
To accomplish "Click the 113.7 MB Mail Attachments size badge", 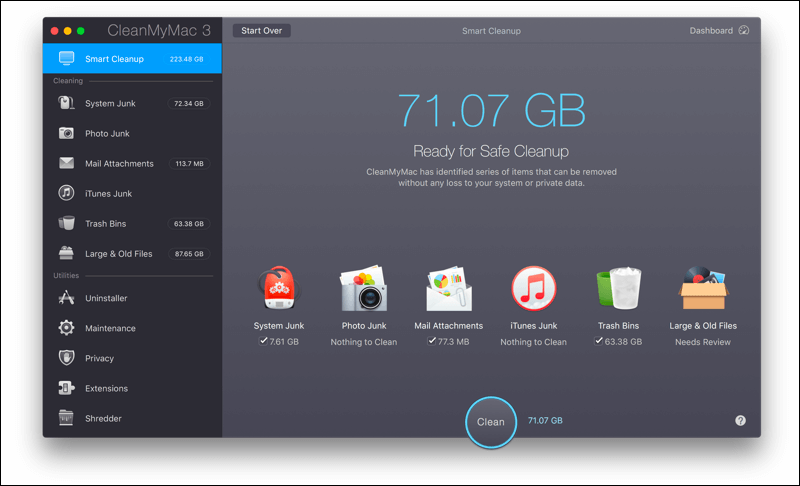I will pyautogui.click(x=189, y=164).
